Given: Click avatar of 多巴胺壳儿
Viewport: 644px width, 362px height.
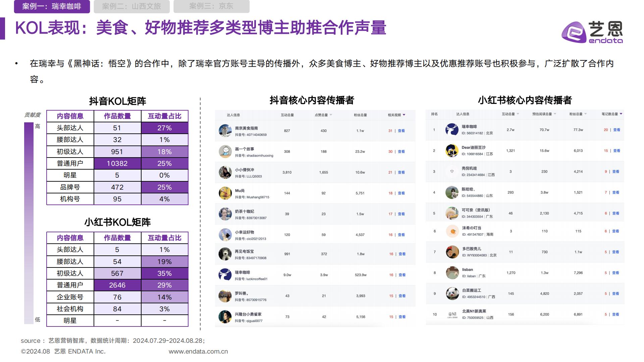Looking at the screenshot, I should (452, 252).
